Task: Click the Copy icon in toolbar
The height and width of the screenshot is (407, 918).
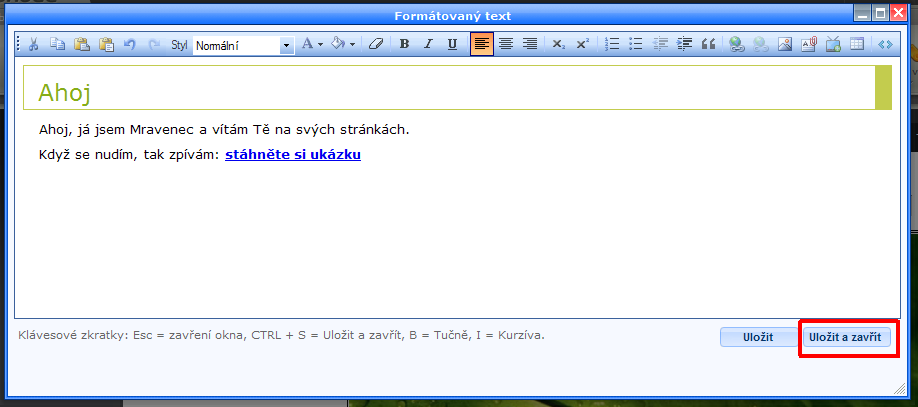Action: (57, 44)
